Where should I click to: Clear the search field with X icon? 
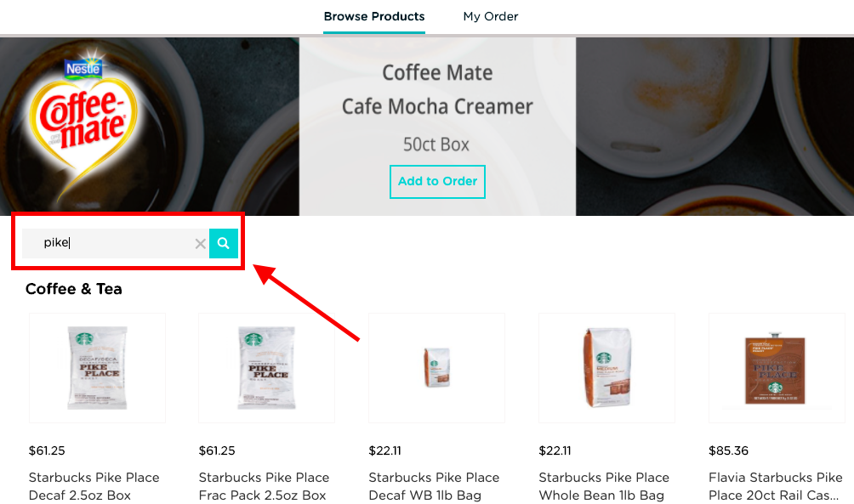[x=201, y=244]
